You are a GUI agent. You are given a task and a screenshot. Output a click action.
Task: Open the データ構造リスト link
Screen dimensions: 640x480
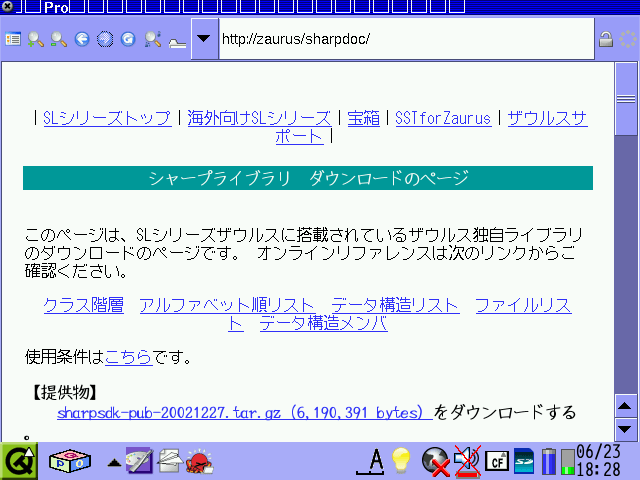point(396,305)
